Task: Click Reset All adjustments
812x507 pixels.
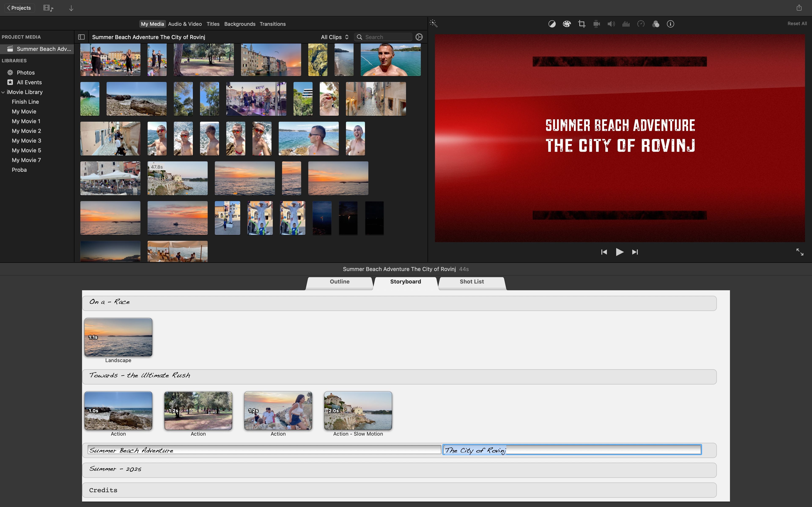Action: [x=797, y=23]
